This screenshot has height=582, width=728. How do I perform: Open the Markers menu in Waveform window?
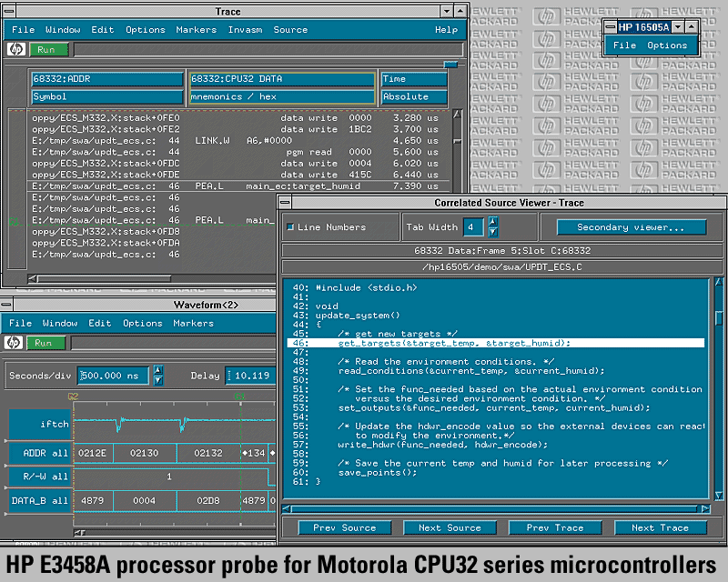[193, 323]
